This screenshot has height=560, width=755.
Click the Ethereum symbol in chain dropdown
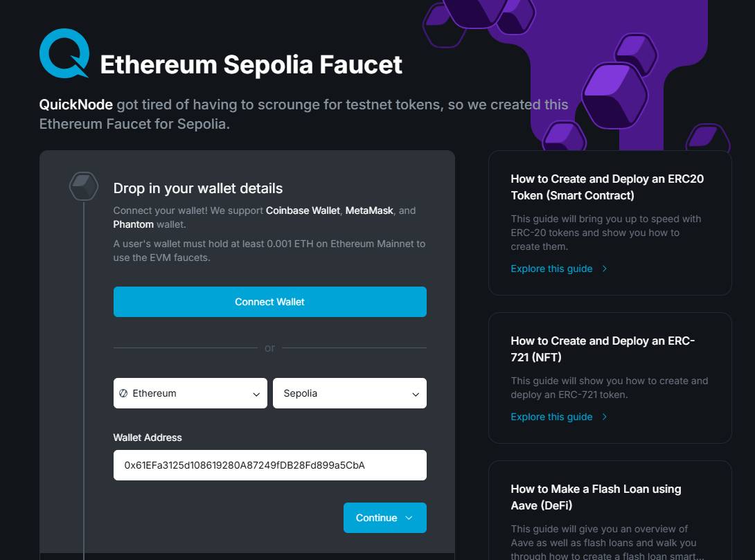coord(123,393)
